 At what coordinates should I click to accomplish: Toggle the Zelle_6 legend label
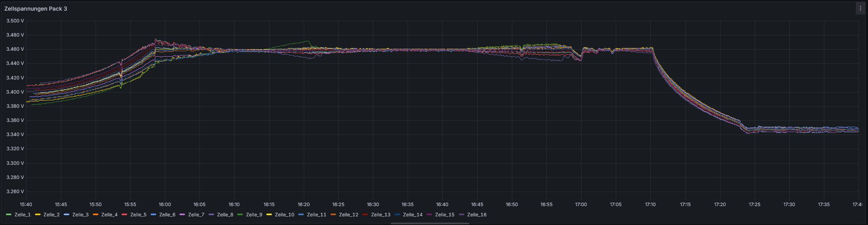167,215
